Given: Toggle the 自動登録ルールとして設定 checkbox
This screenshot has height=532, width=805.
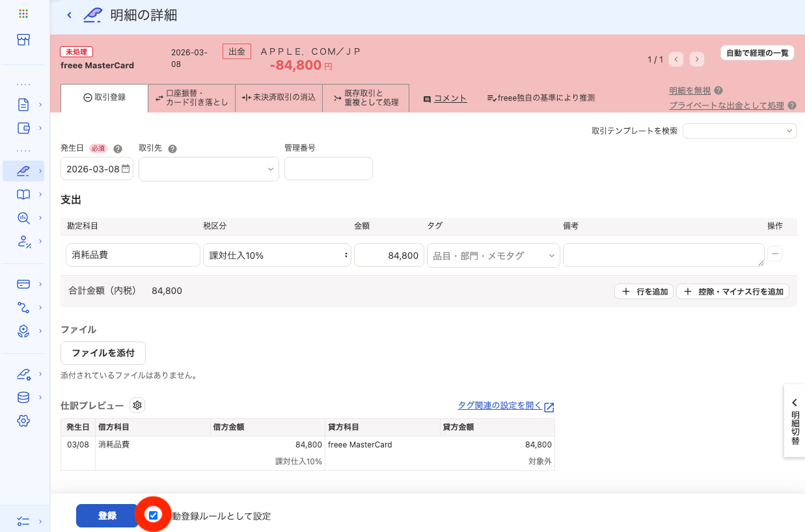Looking at the screenshot, I should tap(153, 515).
